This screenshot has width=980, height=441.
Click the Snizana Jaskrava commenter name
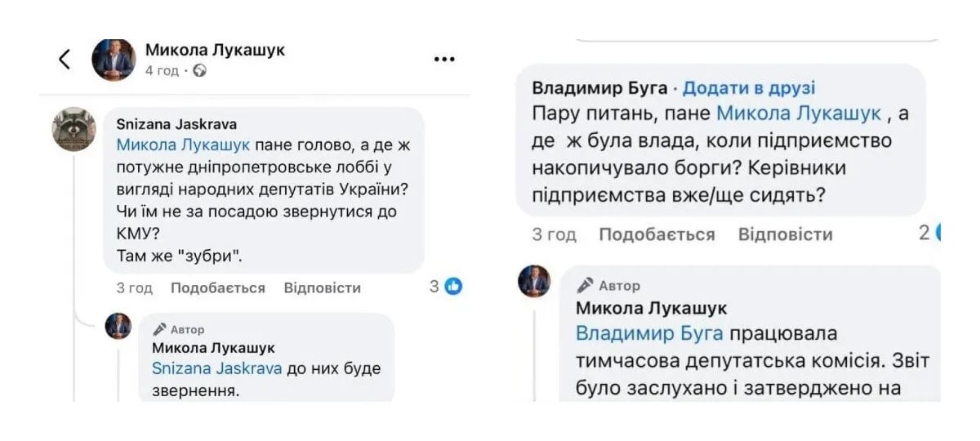(176, 125)
